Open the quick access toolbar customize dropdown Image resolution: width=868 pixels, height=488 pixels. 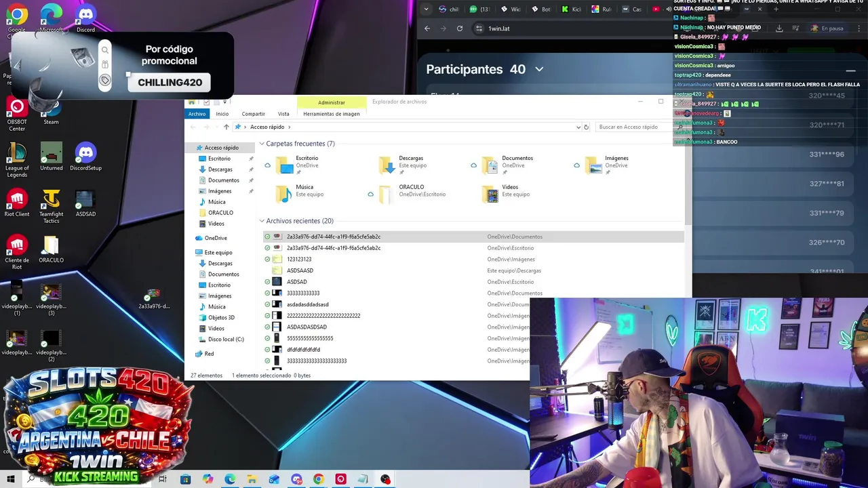click(x=224, y=102)
